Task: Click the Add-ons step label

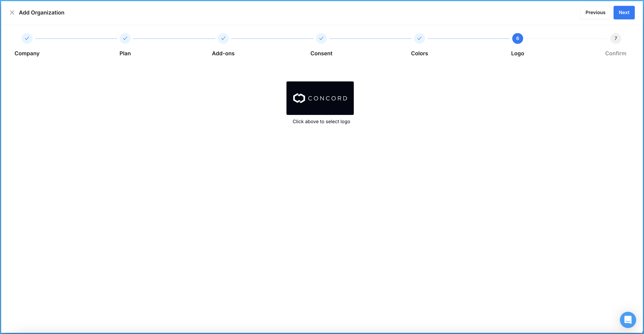Action: (223, 54)
